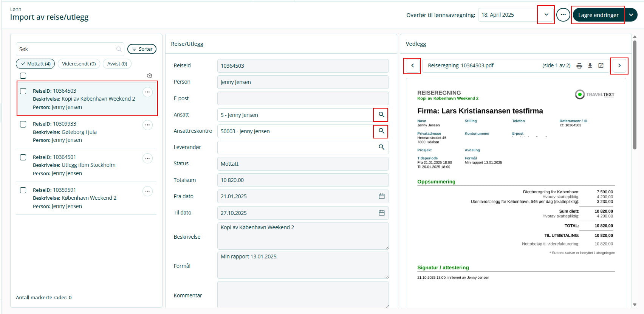Screen dimensions: 644x314
Task: Click search icon in Ansatt field
Action: point(381,115)
